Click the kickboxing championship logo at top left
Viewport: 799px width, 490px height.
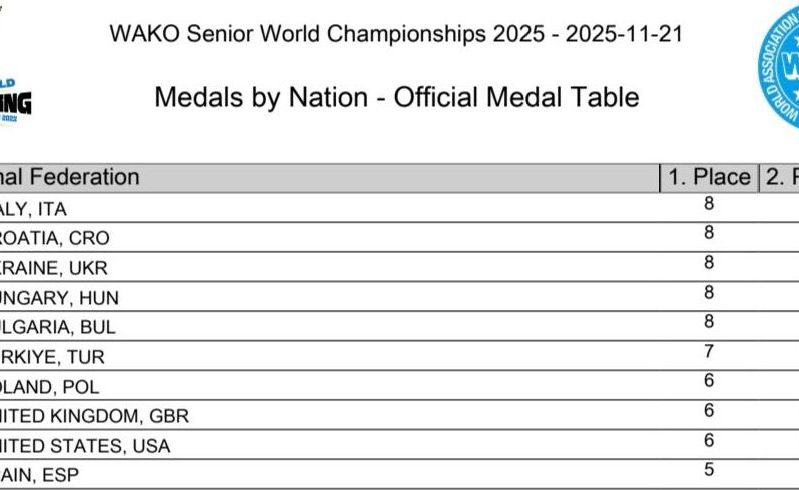click(16, 99)
